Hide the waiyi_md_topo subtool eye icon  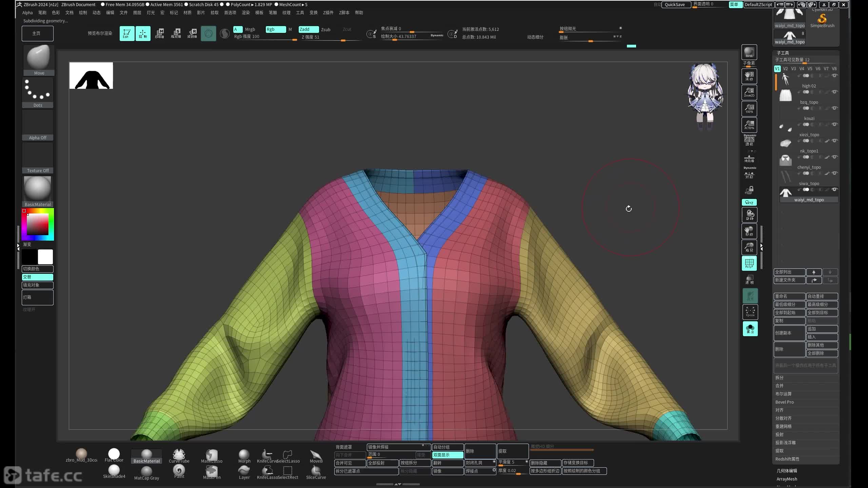tap(835, 189)
